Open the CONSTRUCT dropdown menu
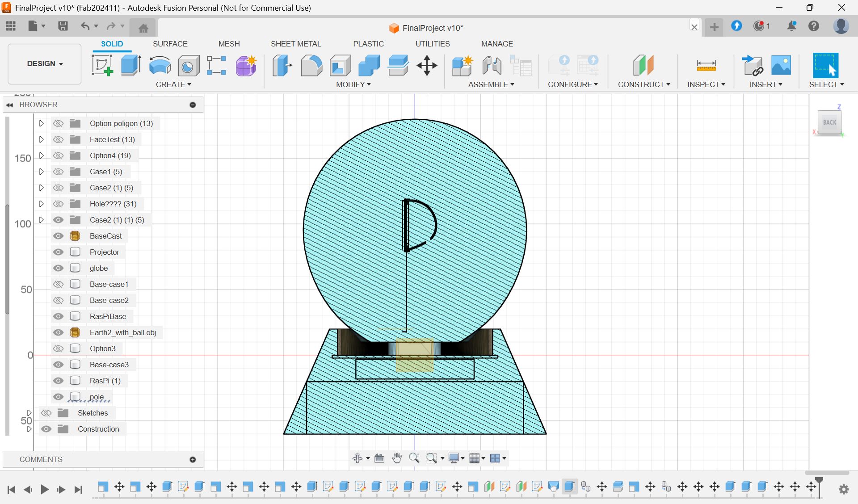The width and height of the screenshot is (858, 504). point(644,84)
